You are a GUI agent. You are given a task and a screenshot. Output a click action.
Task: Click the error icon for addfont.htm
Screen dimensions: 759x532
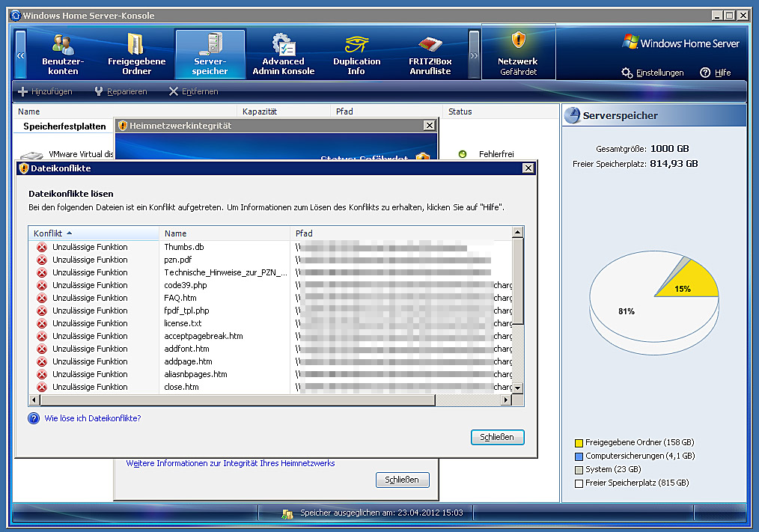[42, 349]
